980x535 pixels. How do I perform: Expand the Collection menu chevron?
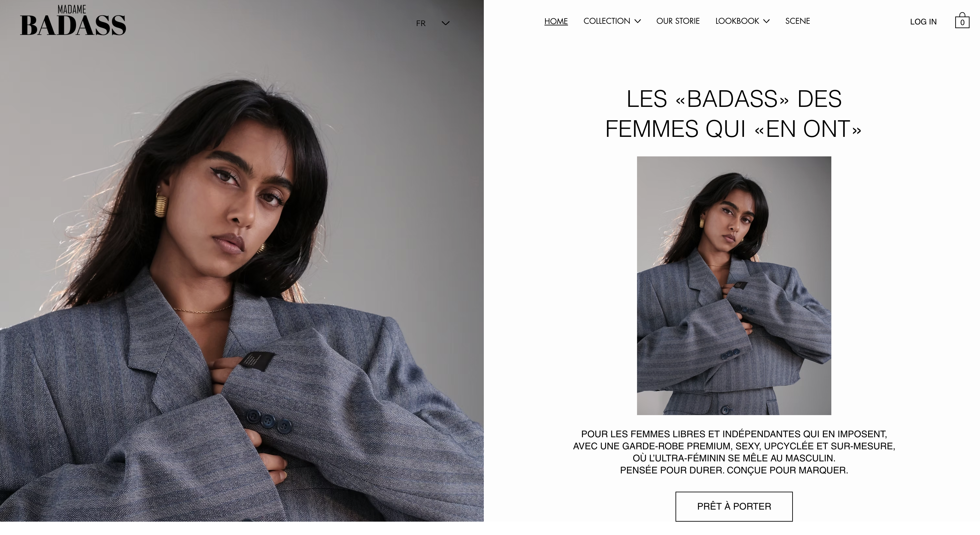point(638,21)
